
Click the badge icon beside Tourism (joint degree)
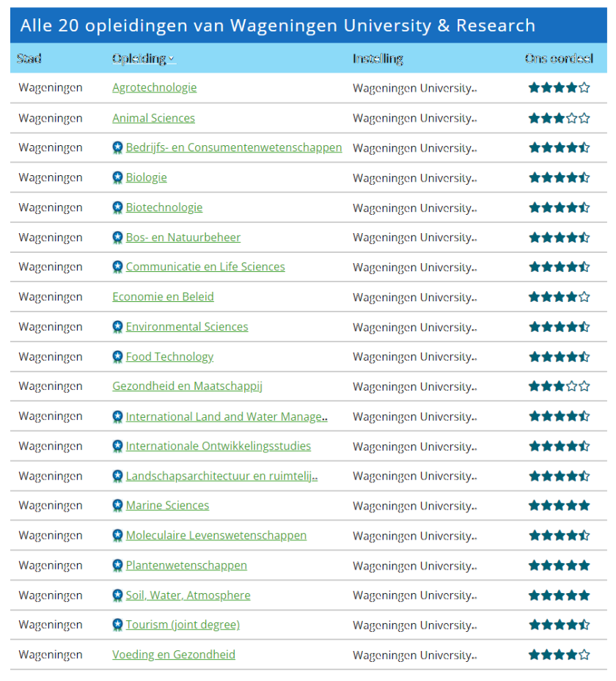[x=117, y=625]
